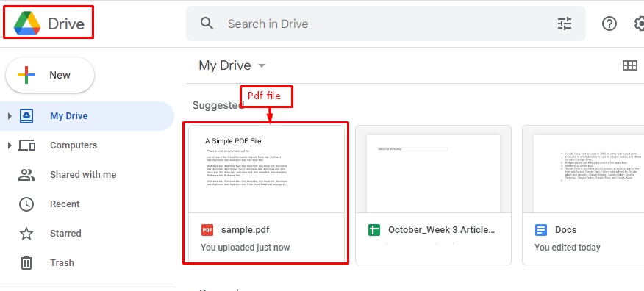Expand the My Drive tree arrow
Image resolution: width=644 pixels, height=291 pixels.
(x=10, y=116)
